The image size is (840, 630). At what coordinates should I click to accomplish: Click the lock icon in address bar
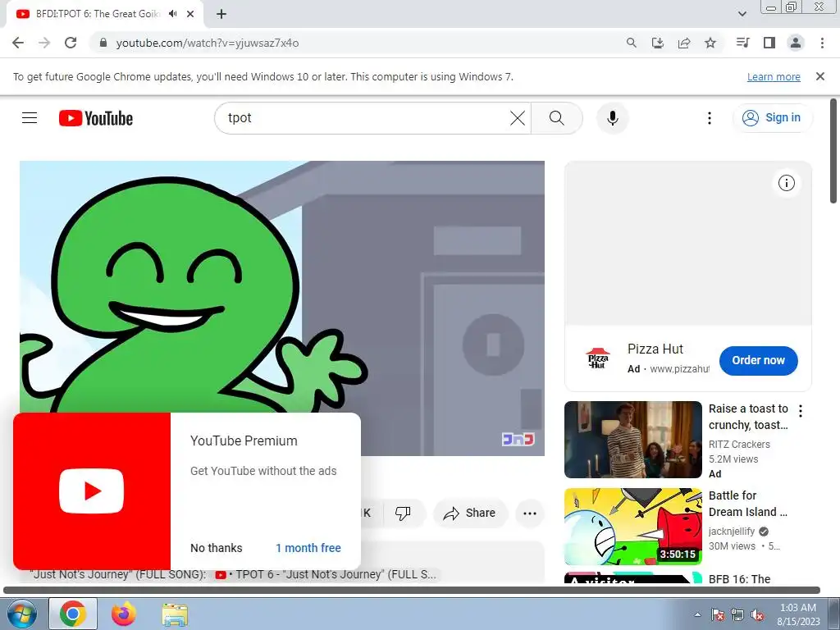(103, 43)
